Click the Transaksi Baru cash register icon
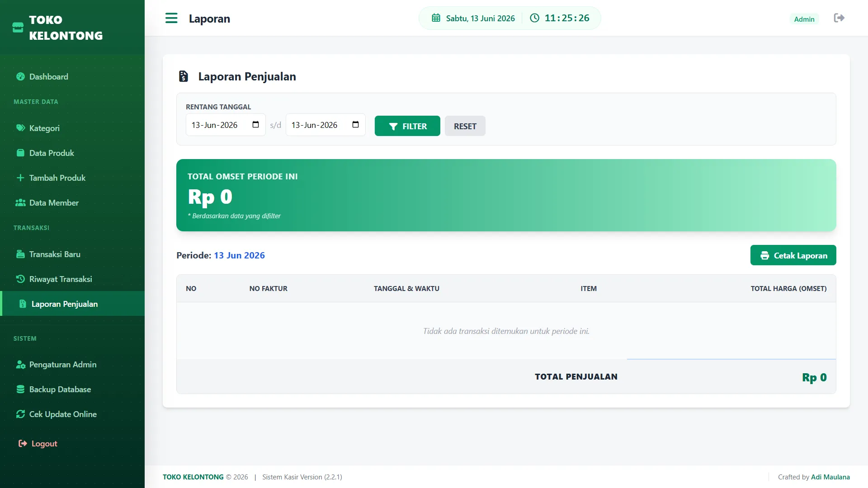The image size is (868, 488). click(20, 254)
